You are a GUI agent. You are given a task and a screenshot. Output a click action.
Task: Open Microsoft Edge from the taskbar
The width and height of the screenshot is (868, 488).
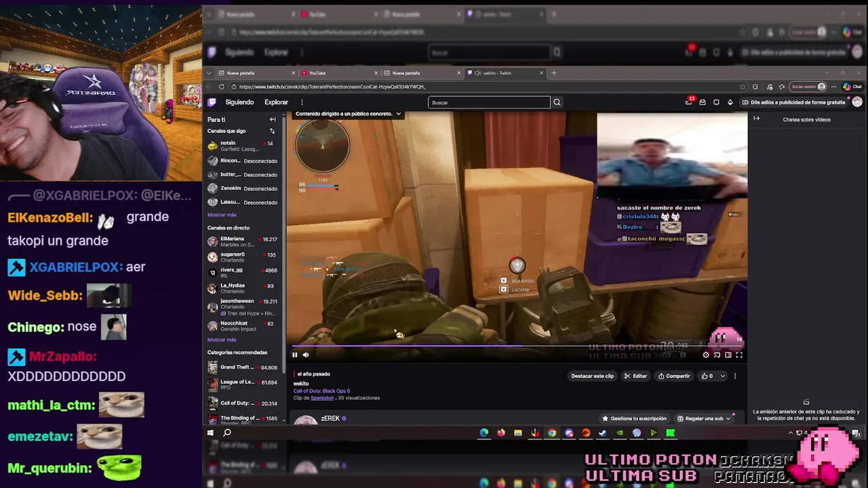[x=484, y=433]
